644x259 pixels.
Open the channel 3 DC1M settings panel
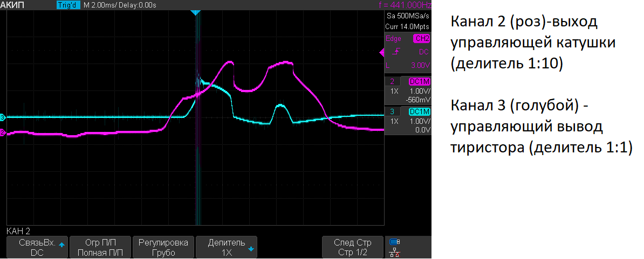[420, 111]
